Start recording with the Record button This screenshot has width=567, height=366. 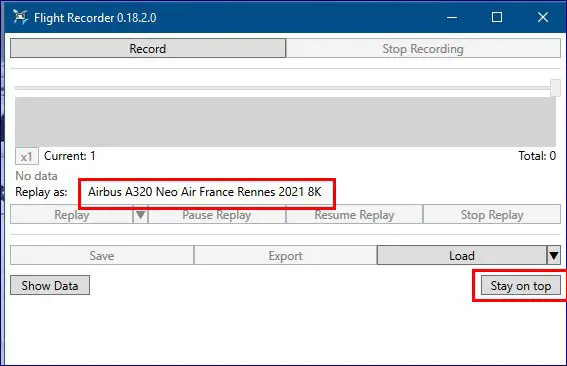pyautogui.click(x=148, y=48)
